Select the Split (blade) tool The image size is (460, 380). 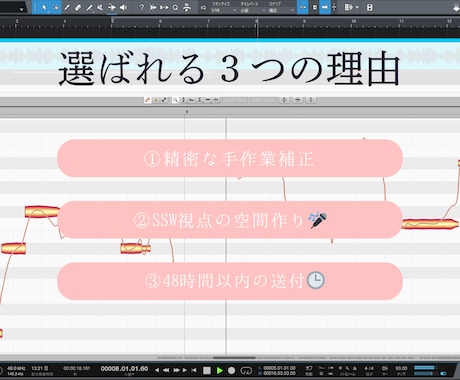67,7
